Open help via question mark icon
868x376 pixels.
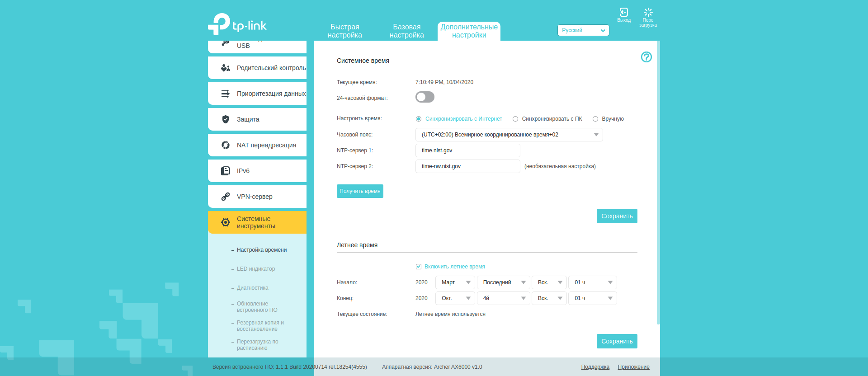646,57
